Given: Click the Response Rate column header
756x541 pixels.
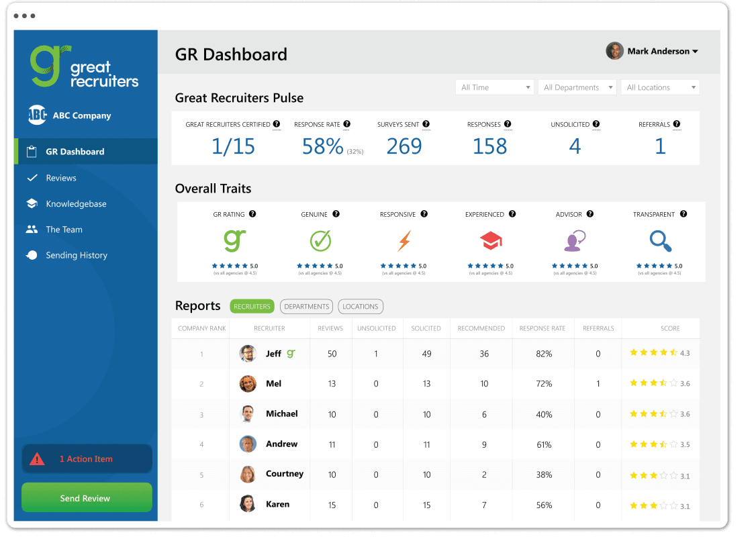Looking at the screenshot, I should [x=542, y=328].
